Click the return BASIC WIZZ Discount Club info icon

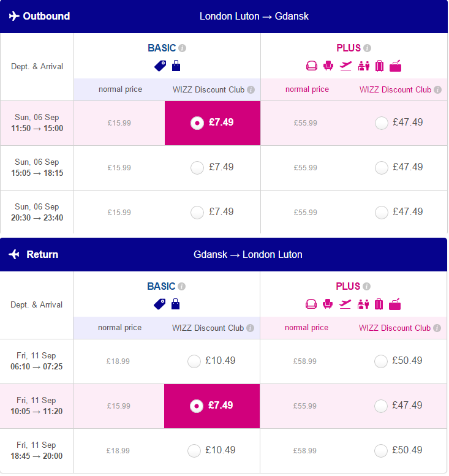tap(250, 328)
